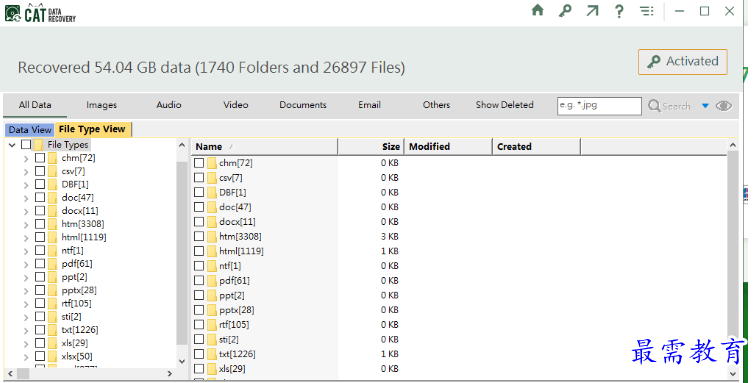753x383 pixels.
Task: Sort by Modified column header
Action: 448,147
